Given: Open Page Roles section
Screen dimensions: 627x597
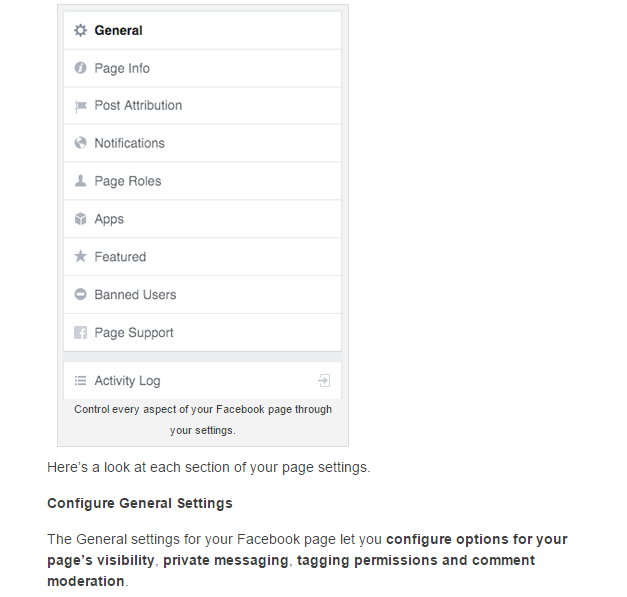Looking at the screenshot, I should pyautogui.click(x=127, y=181).
